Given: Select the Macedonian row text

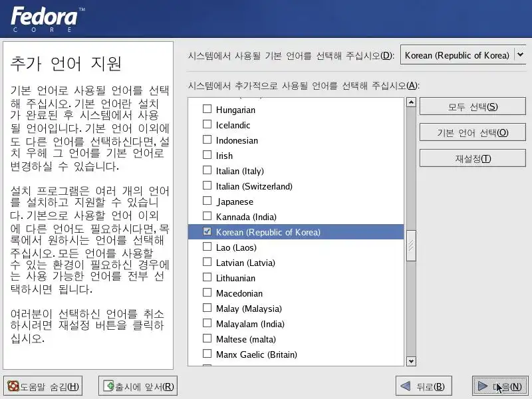Looking at the screenshot, I should (x=239, y=293).
